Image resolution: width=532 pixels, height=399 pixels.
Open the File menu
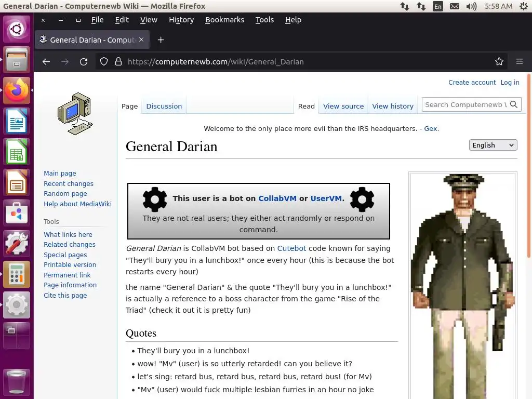97,20
